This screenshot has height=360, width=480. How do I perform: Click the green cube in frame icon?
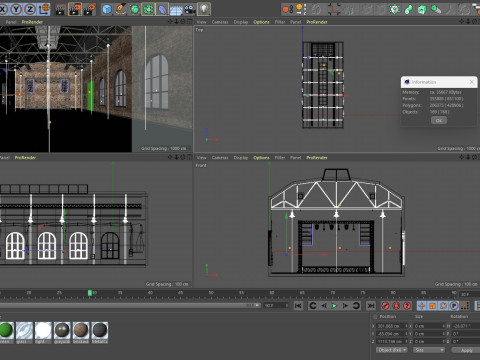pyautogui.click(x=422, y=9)
